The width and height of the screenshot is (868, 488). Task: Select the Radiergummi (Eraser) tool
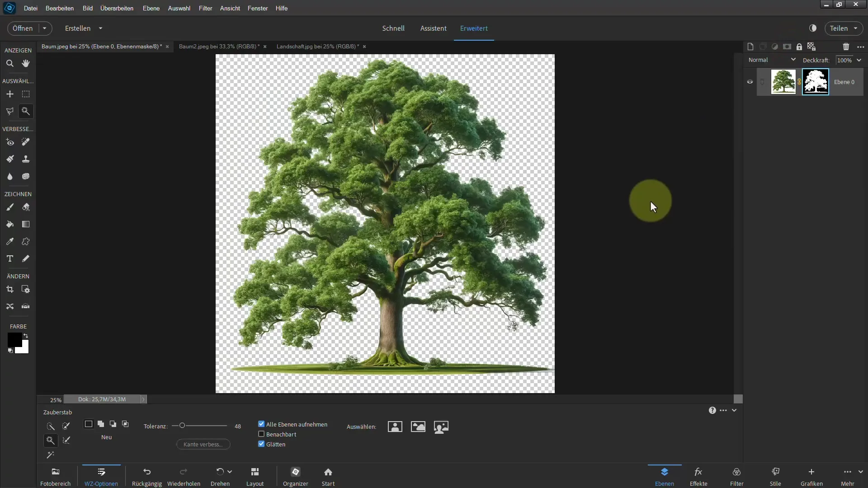click(x=26, y=207)
